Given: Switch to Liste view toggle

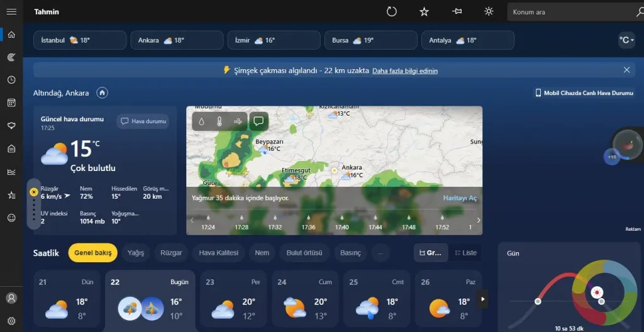Looking at the screenshot, I should coord(466,253).
